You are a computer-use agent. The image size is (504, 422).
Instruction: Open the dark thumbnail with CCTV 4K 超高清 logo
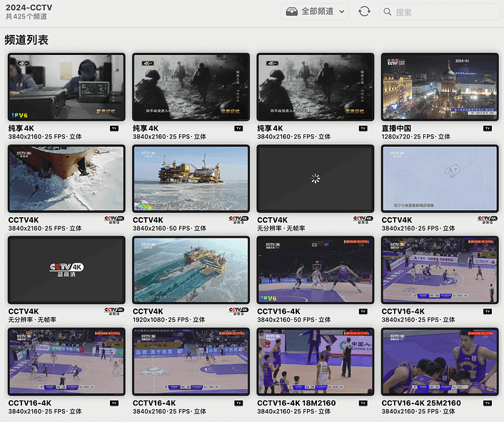[x=66, y=271]
